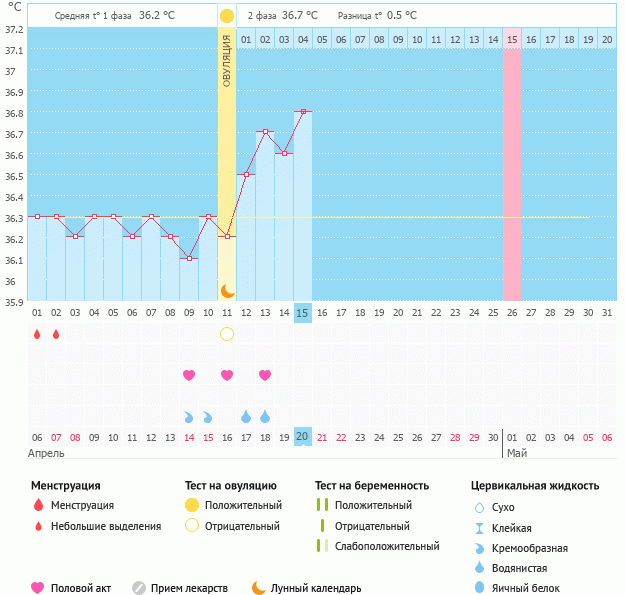Click the Прием лекарств legend icon

(139, 588)
